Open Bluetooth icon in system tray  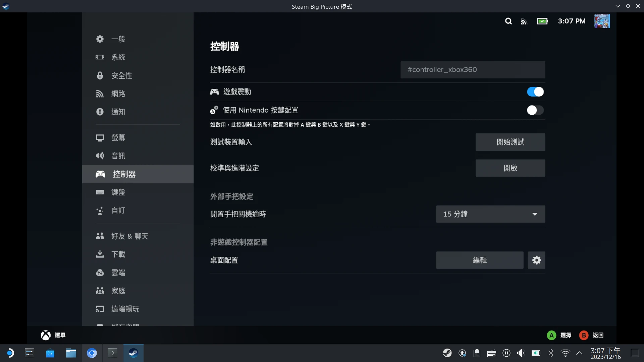(x=551, y=353)
